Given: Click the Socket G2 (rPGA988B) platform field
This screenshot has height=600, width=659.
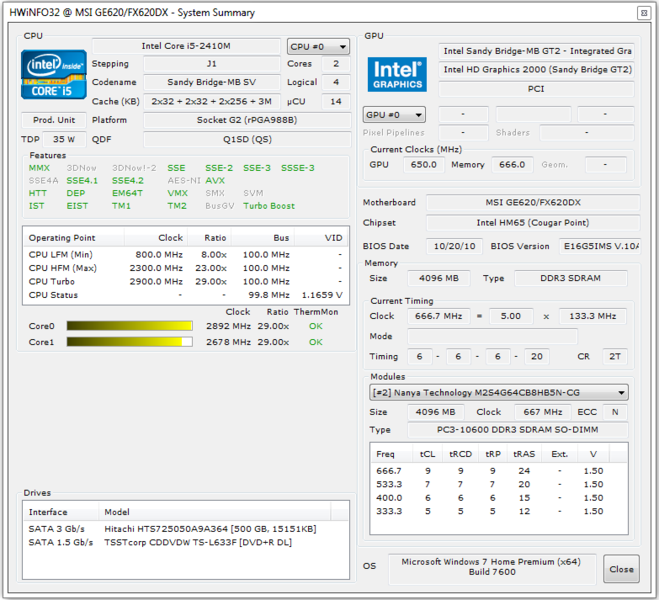Looking at the screenshot, I should pos(247,120).
